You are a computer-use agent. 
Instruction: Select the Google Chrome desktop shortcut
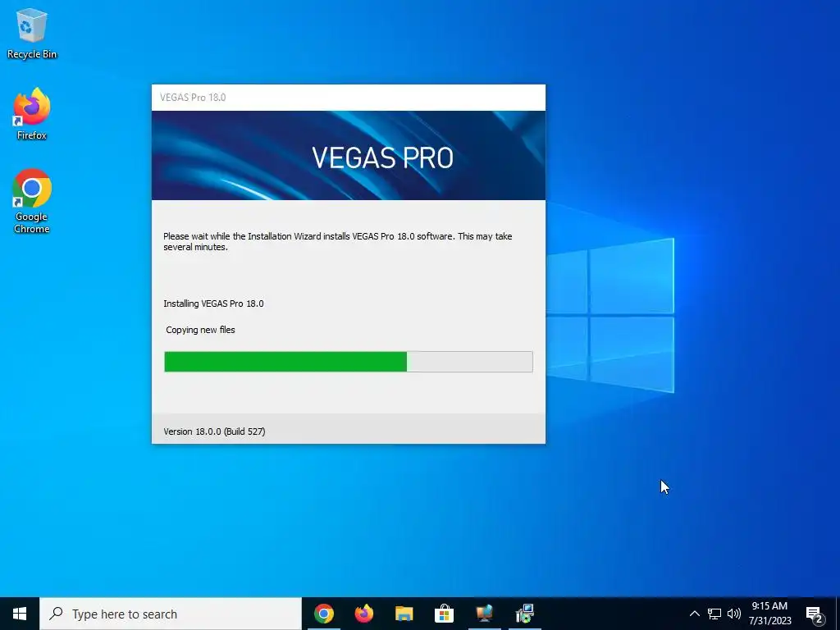[x=32, y=201]
